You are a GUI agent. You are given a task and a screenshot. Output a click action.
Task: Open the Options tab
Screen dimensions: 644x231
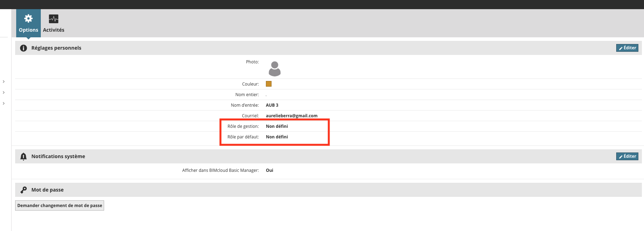tap(28, 23)
